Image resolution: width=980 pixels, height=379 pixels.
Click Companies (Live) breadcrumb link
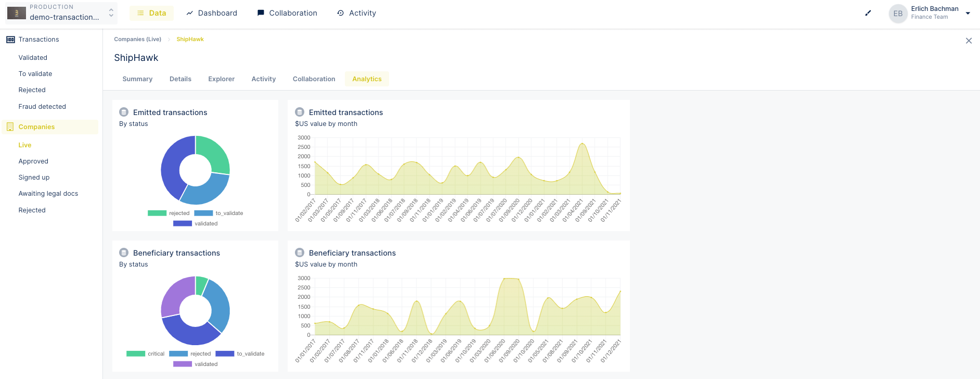137,40
